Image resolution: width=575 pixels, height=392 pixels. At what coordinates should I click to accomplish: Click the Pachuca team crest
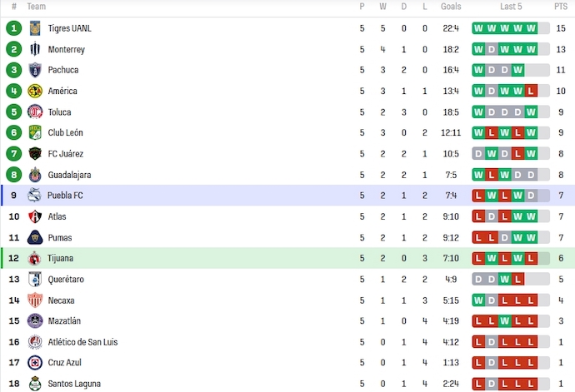(x=35, y=70)
